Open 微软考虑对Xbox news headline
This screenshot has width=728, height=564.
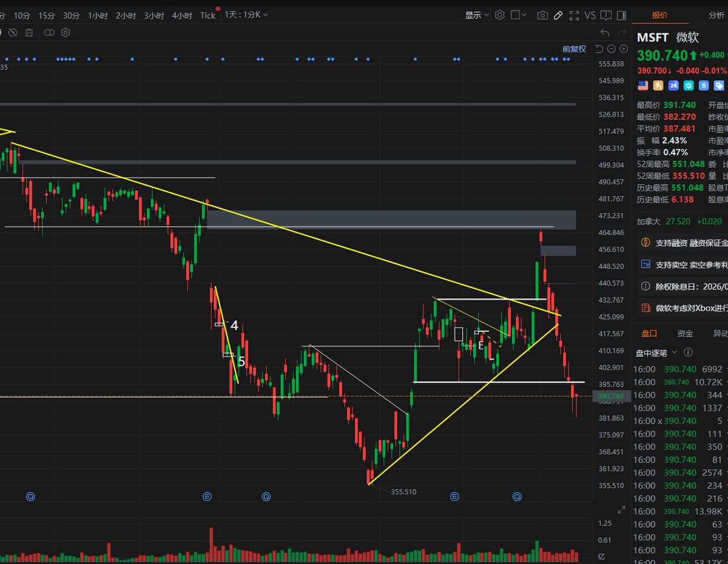684,308
